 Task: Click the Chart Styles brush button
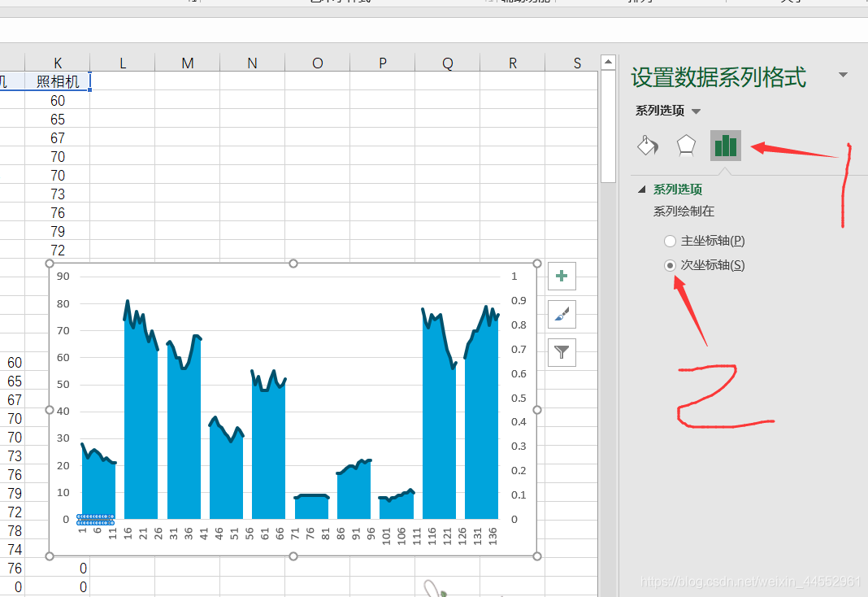[x=562, y=314]
